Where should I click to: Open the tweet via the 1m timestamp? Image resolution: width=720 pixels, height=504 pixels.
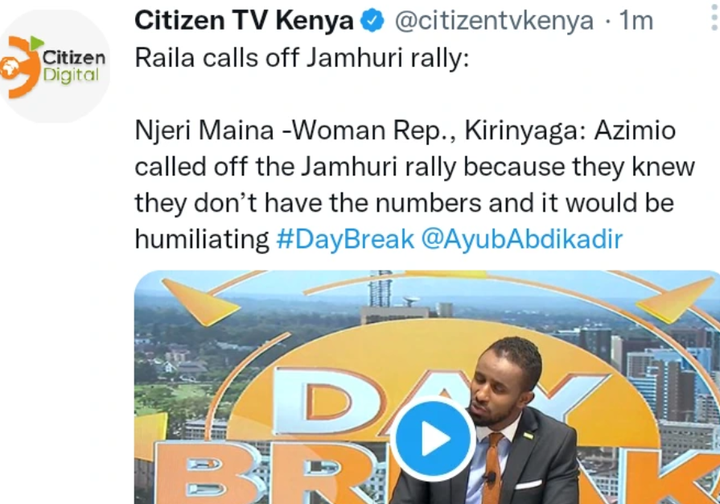(636, 21)
